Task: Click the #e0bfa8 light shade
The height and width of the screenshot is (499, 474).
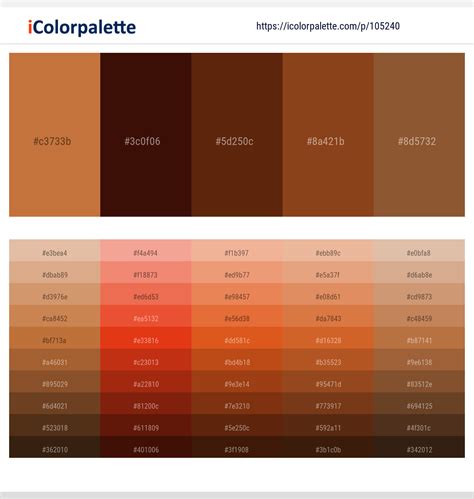Action: [419, 251]
